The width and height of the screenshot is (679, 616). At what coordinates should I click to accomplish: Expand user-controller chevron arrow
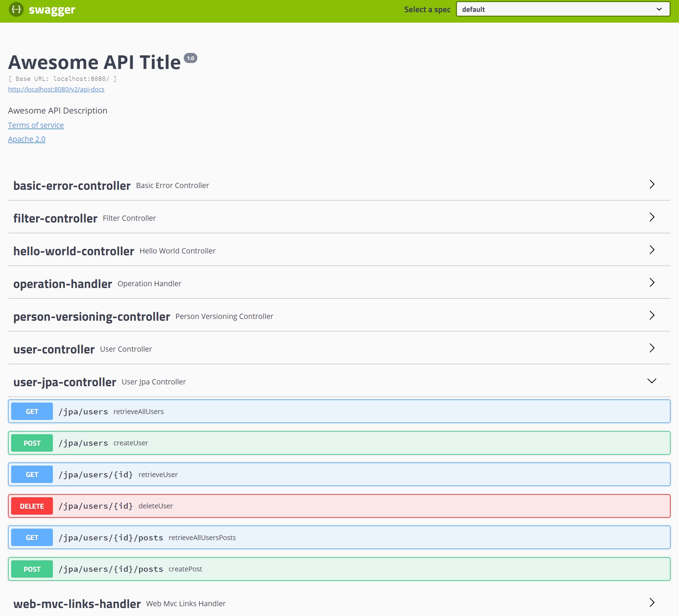tap(652, 348)
